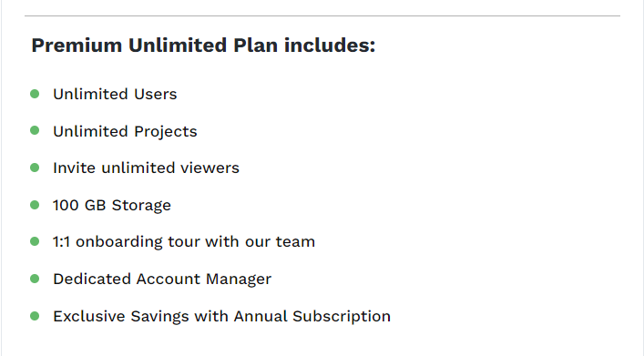Viewport: 644px width, 356px height.
Task: Click the Exclusive Savings with Annual Subscription text
Action: (221, 316)
